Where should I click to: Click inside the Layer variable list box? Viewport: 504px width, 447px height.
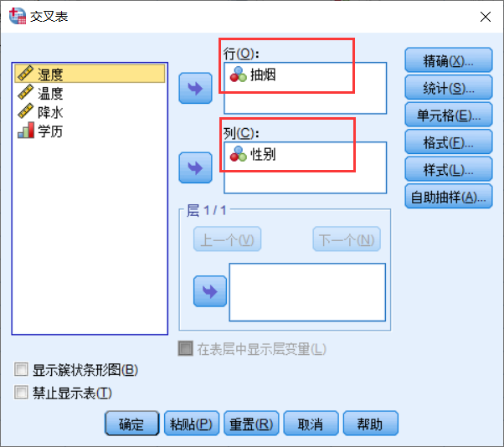click(307, 292)
